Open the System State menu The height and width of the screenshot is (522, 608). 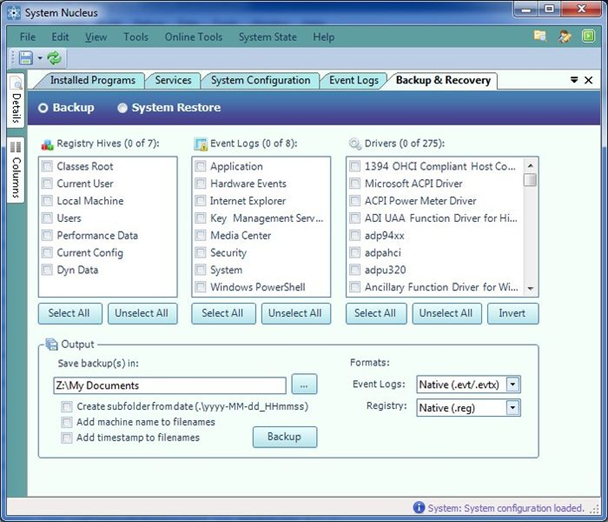point(266,37)
